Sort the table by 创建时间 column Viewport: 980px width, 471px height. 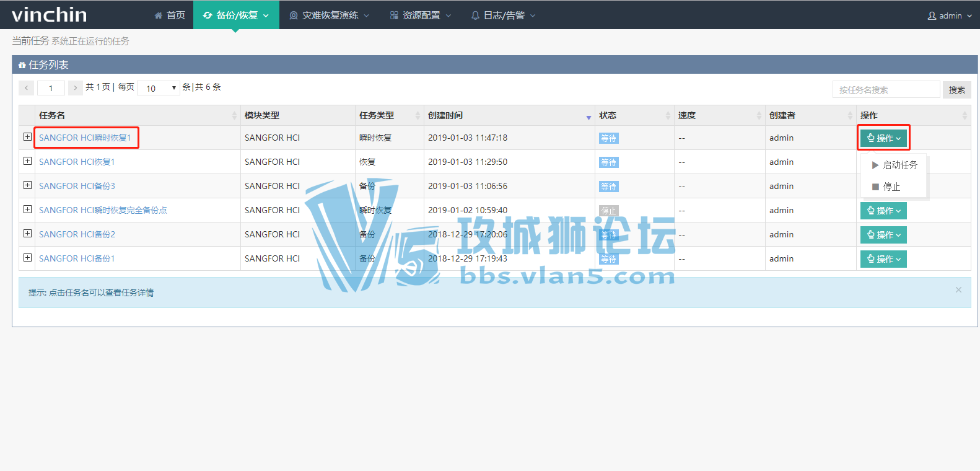(x=509, y=115)
